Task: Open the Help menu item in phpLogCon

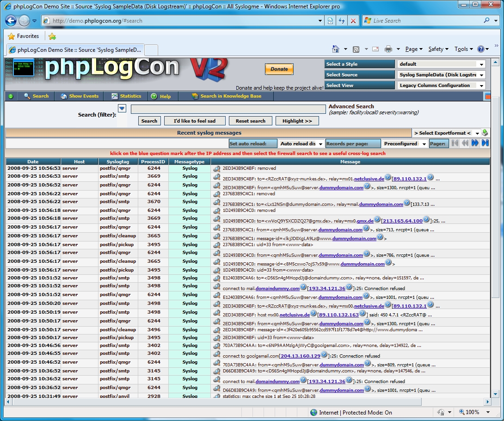Action: [161, 96]
